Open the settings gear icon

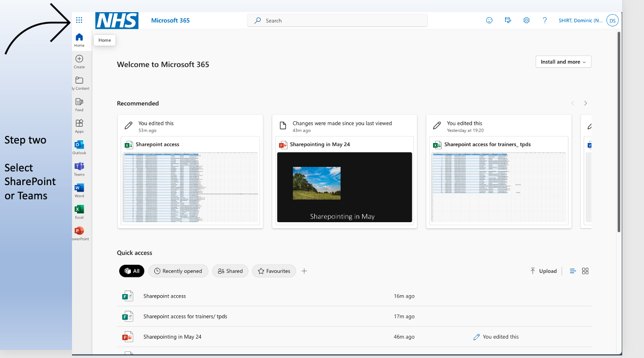pyautogui.click(x=526, y=20)
